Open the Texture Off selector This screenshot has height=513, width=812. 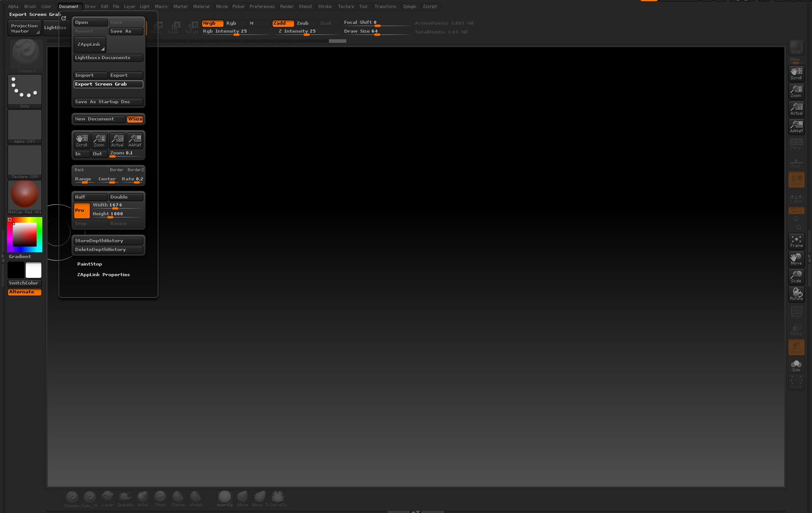click(x=25, y=162)
